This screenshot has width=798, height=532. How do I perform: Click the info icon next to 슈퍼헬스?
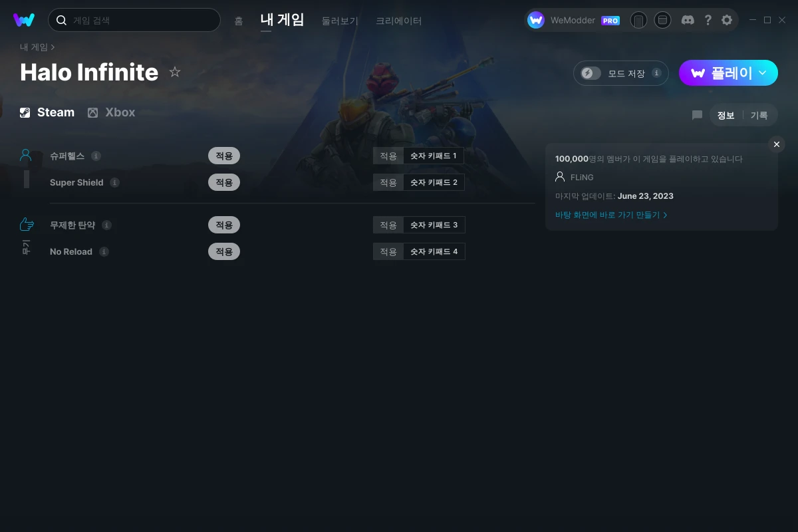pos(96,156)
